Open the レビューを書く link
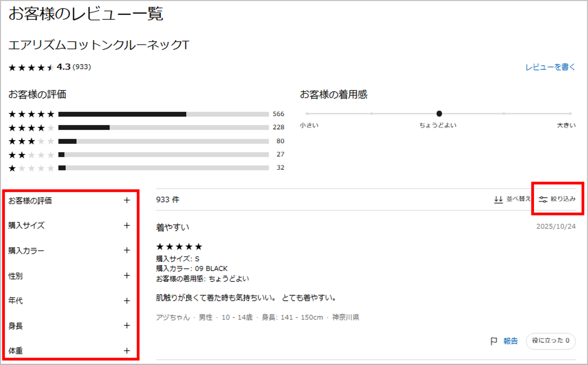This screenshot has width=588, height=365. pyautogui.click(x=550, y=67)
